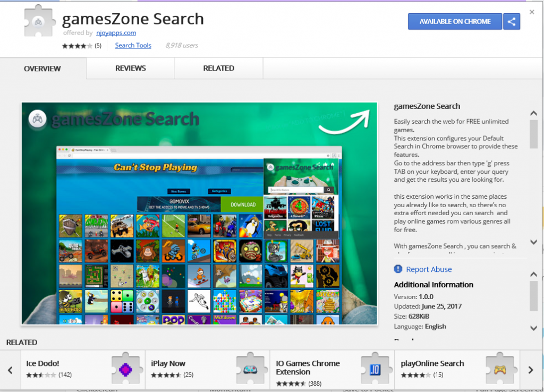Click the Available on Chrome button
This screenshot has width=544, height=392.
pyautogui.click(x=455, y=21)
